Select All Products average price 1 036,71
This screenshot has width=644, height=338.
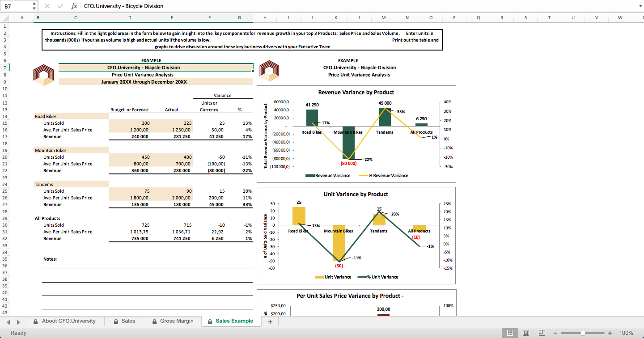[x=172, y=232]
